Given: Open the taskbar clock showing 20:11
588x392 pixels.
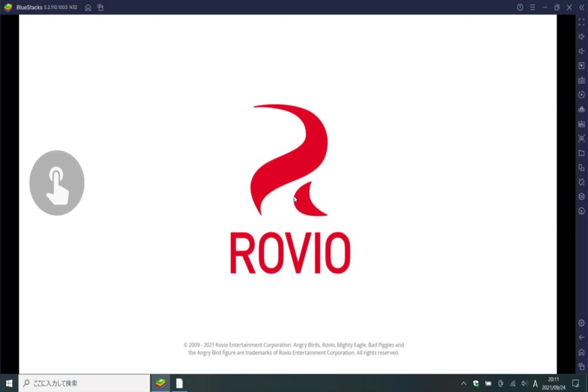Looking at the screenshot, I should 554,383.
